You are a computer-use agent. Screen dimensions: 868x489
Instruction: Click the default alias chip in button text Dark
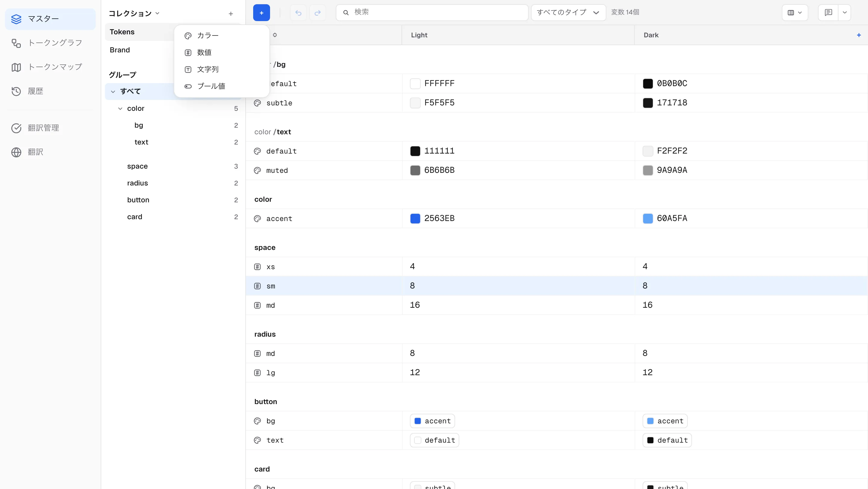tap(667, 440)
